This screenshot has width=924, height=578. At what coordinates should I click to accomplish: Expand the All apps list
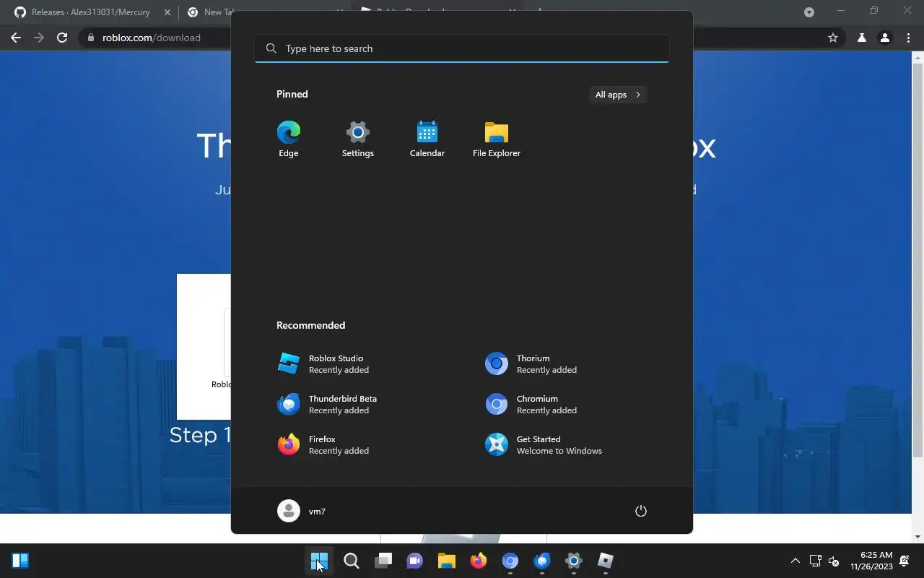618,95
